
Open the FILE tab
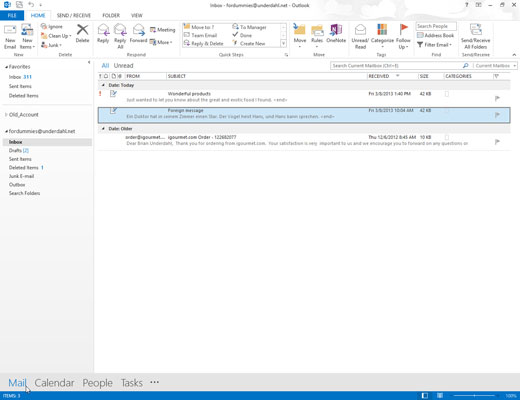(x=12, y=15)
